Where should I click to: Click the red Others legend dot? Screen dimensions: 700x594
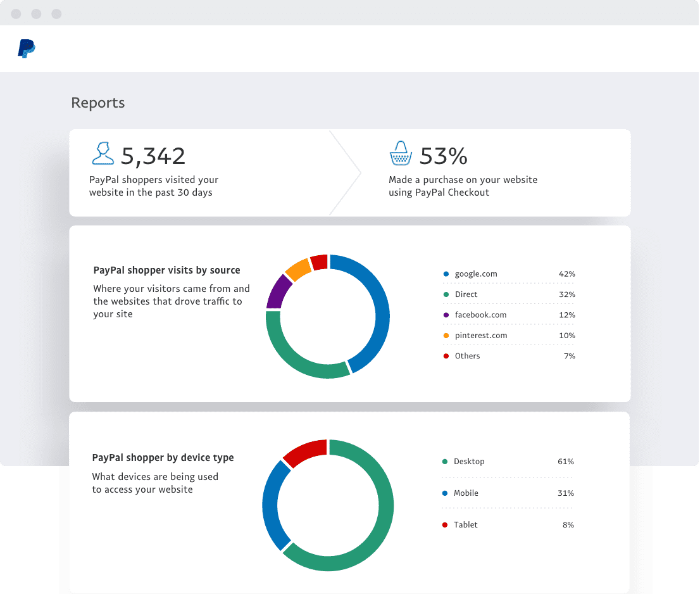click(446, 356)
